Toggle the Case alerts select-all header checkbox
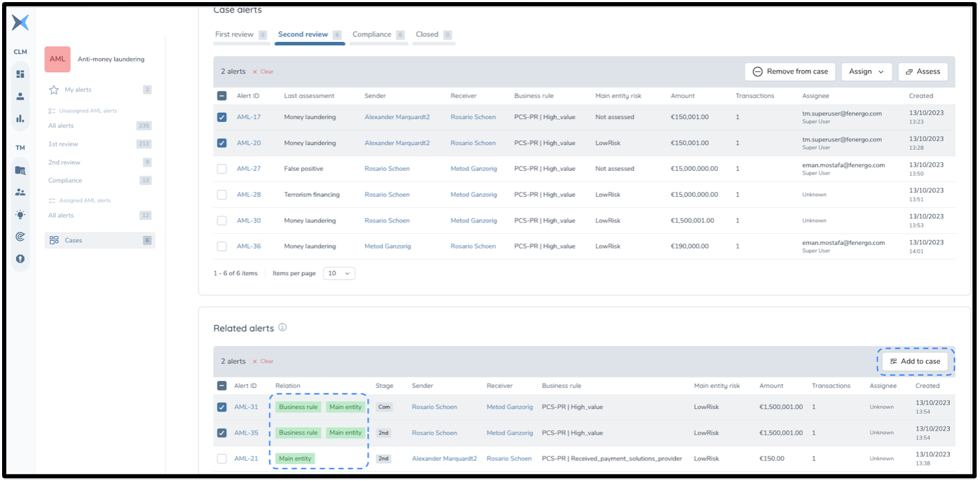Screen dimensions: 980x481 pos(222,96)
